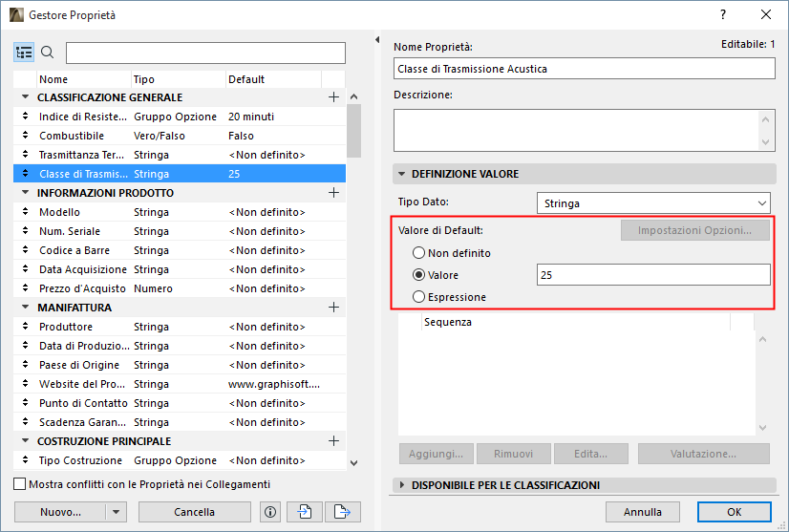Collapse left panel with arrow icon

tap(377, 39)
